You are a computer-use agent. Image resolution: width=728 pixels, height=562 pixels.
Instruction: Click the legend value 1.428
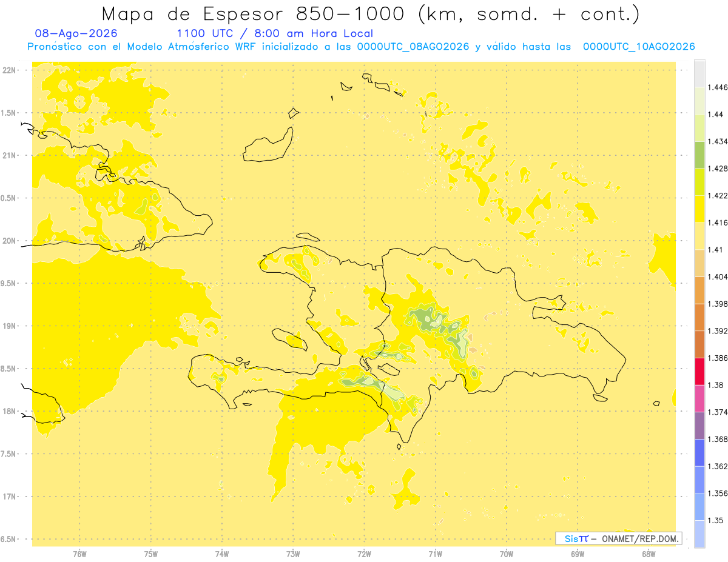(x=718, y=169)
